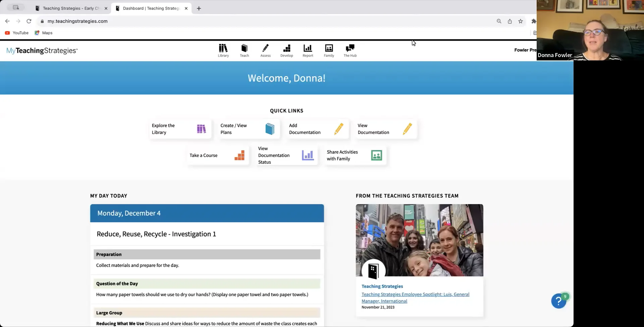
Task: Select the Develop icon
Action: (287, 50)
